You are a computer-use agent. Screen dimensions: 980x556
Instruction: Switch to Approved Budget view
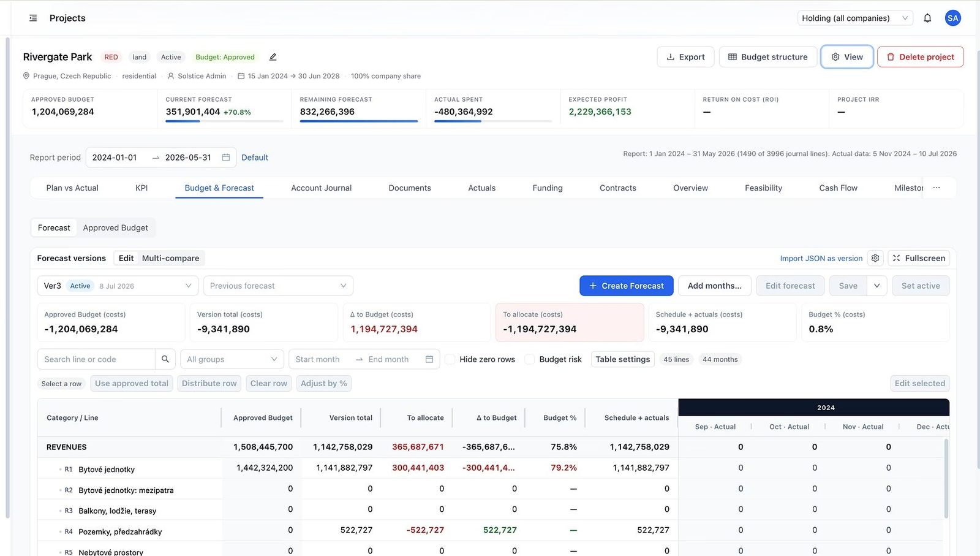click(116, 227)
